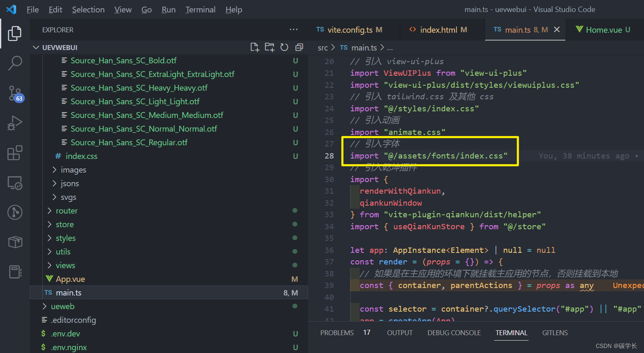Refresh the Explorer file tree

(x=284, y=47)
